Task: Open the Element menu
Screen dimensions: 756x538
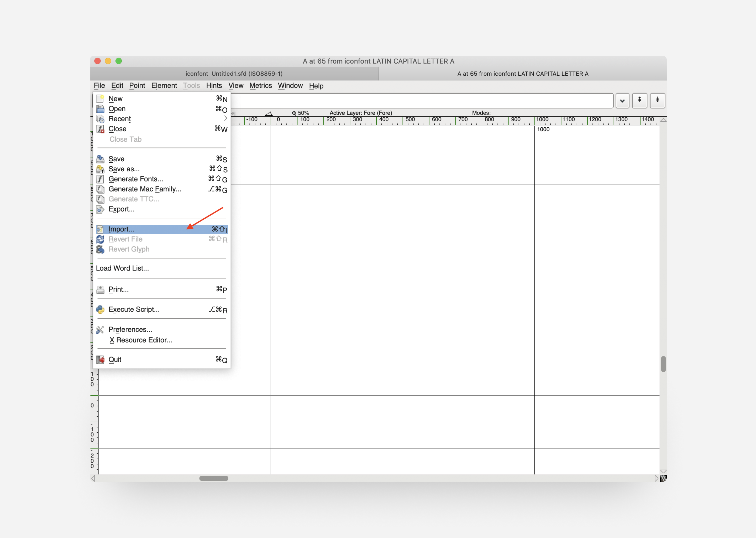Action: coord(164,86)
